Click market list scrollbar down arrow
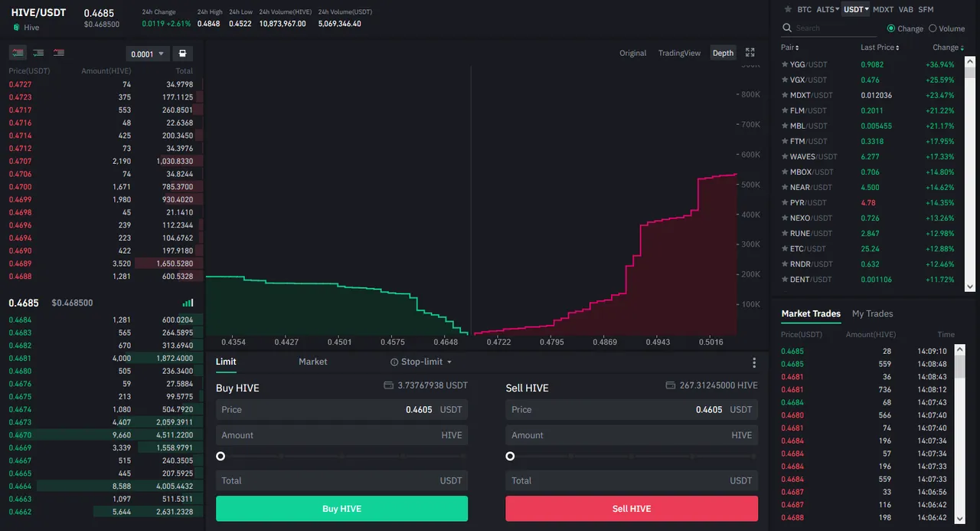 970,286
